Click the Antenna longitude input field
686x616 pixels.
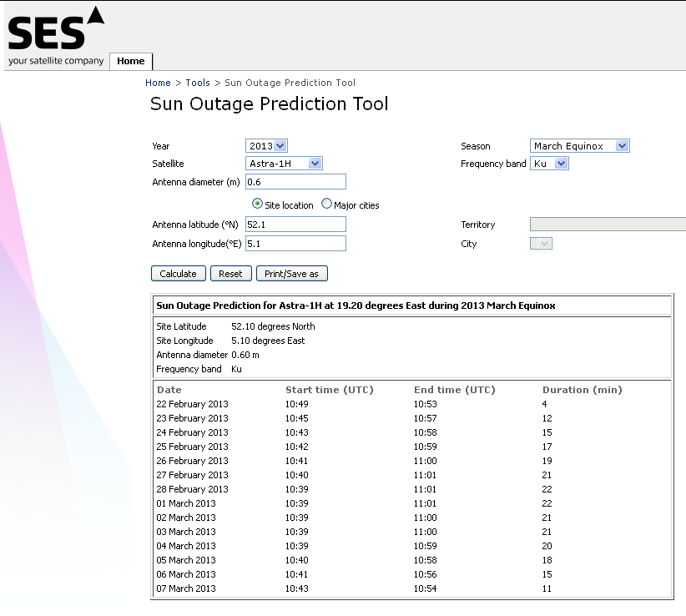coord(295,243)
